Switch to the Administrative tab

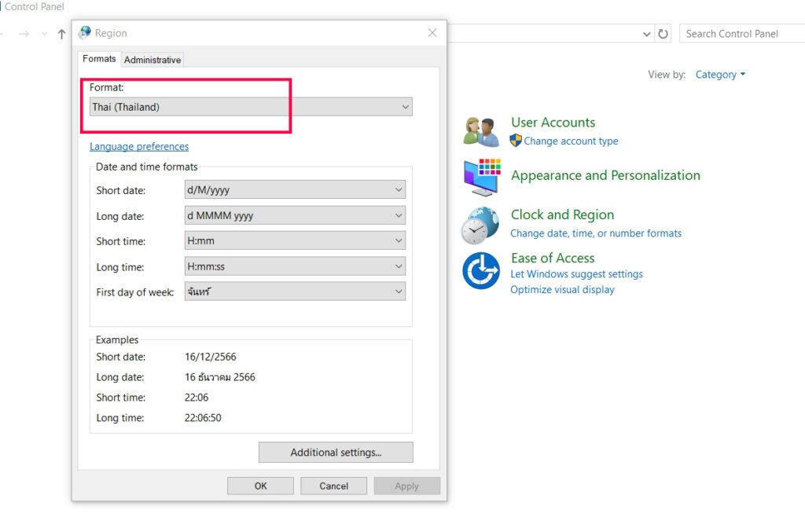(152, 59)
